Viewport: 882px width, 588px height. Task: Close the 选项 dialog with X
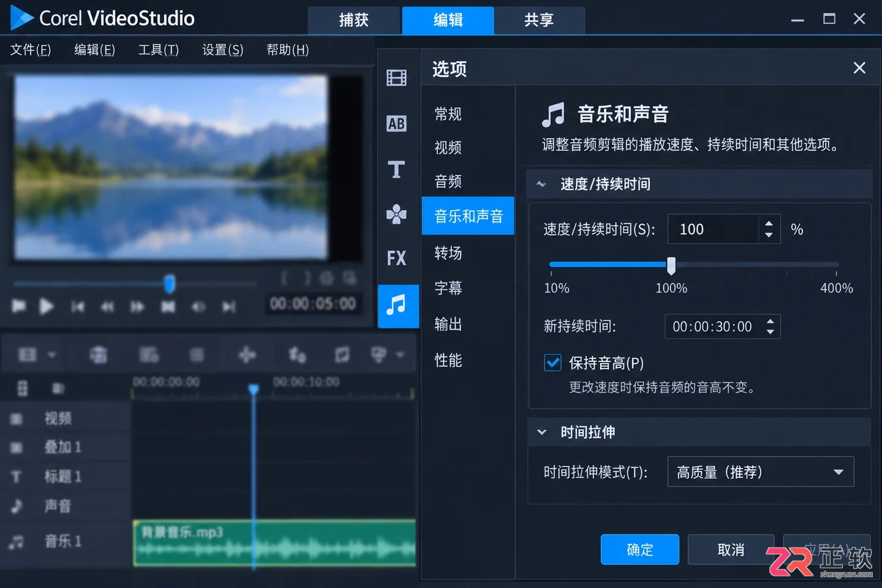pyautogui.click(x=859, y=68)
